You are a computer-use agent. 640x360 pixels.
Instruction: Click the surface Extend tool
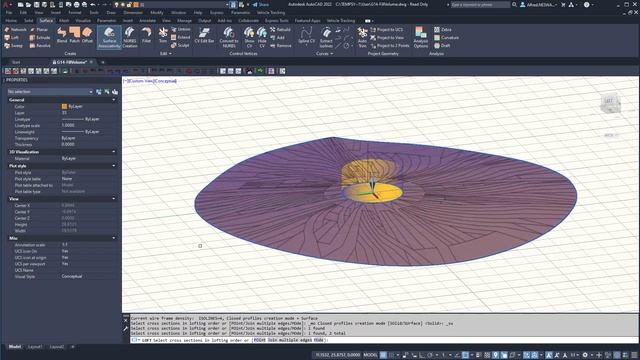pyautogui.click(x=180, y=38)
